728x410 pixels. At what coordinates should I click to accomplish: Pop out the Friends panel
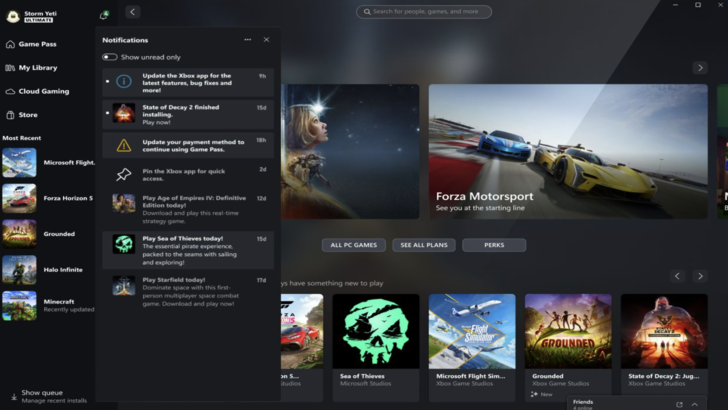pos(679,404)
